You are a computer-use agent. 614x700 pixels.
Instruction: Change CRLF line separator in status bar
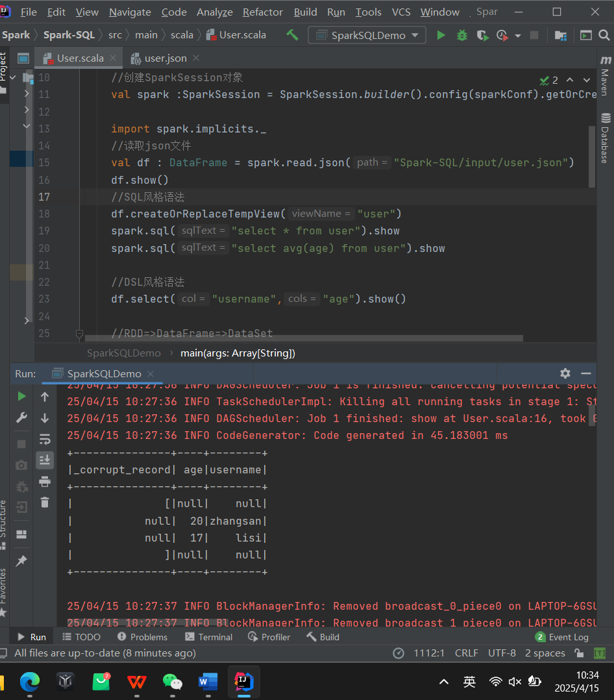point(466,653)
